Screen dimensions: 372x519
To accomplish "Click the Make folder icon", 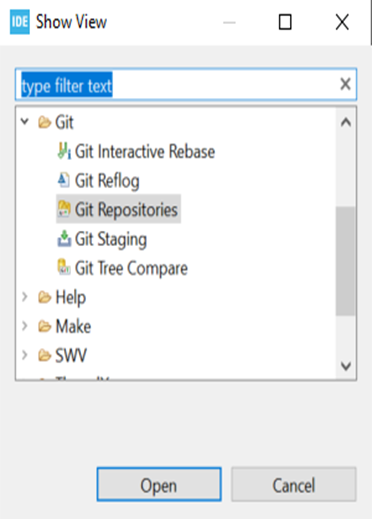I will point(44,326).
